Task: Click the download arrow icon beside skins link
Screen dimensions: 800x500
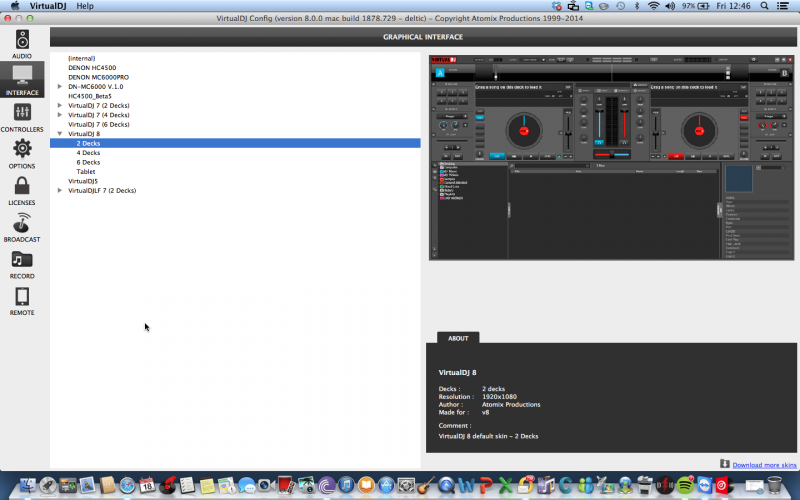Action: coord(724,464)
